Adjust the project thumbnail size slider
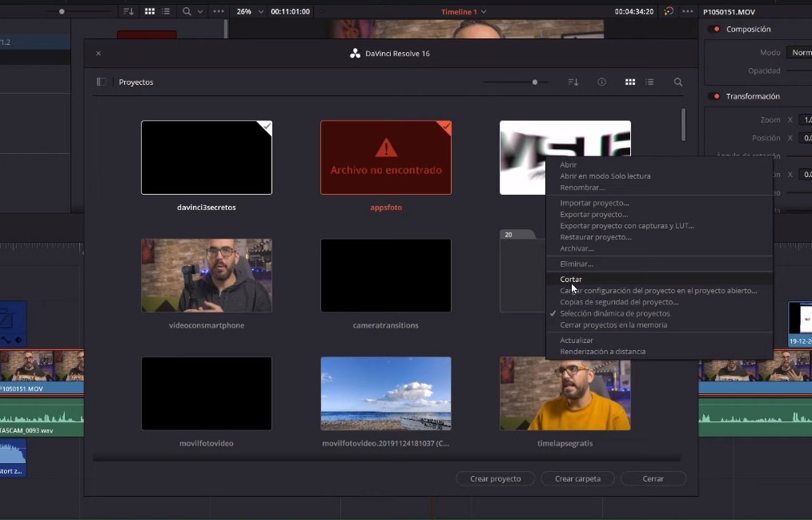This screenshot has width=812, height=520. (x=535, y=82)
